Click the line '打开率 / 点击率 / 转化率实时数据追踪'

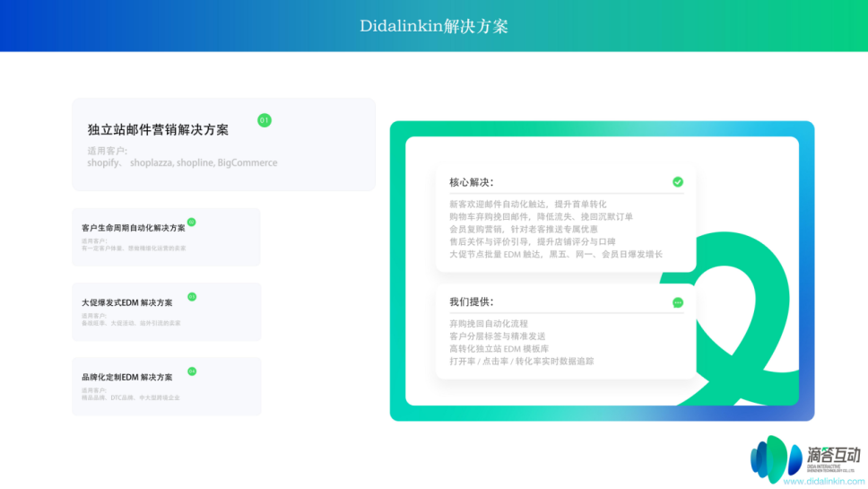pyautogui.click(x=522, y=361)
